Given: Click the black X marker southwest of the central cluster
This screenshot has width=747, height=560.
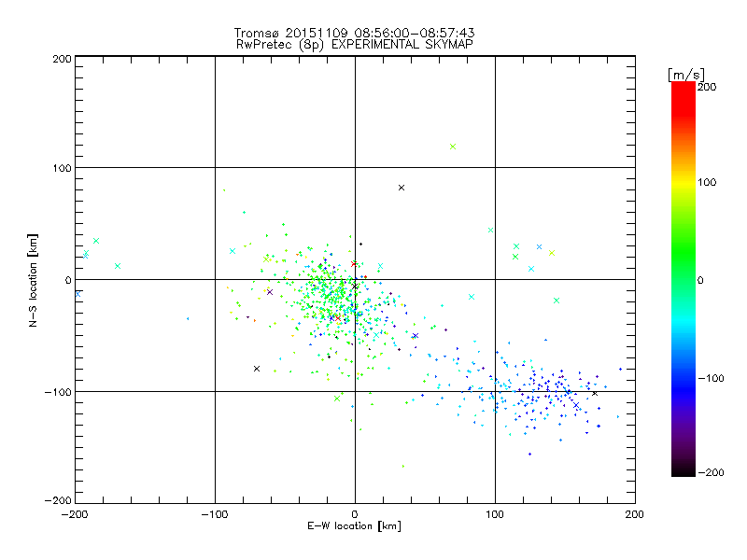Looking at the screenshot, I should click(x=257, y=369).
